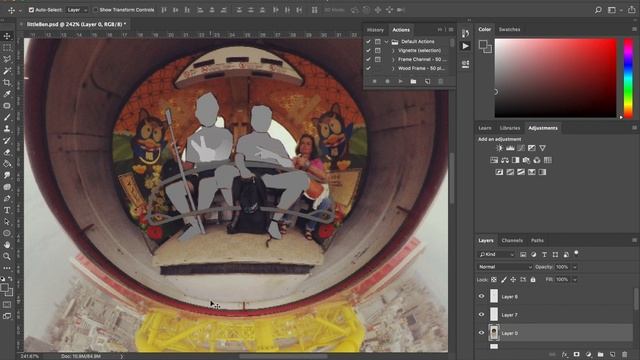Click the Brightness/Contrast adjustment icon
Image resolution: width=640 pixels, height=360 pixels.
click(x=499, y=148)
